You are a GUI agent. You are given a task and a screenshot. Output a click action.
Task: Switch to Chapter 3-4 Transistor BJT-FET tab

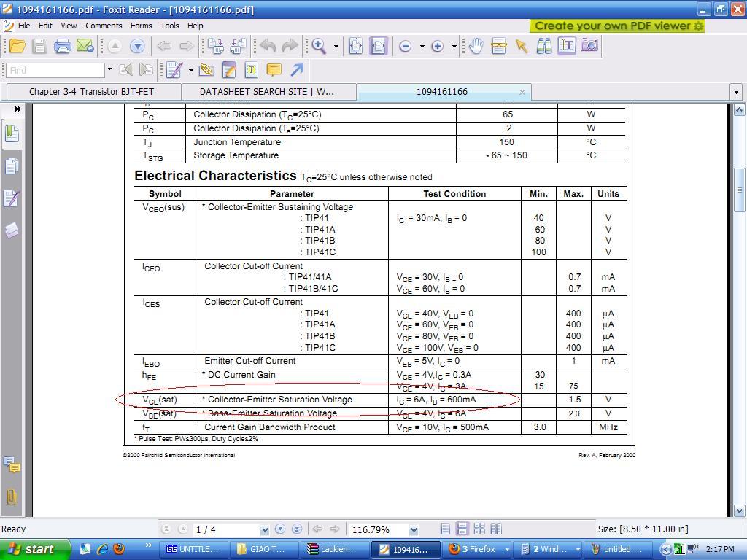click(x=91, y=92)
